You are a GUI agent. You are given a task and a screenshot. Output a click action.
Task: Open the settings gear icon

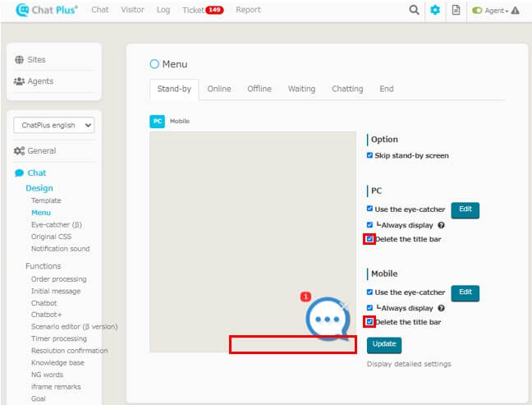point(435,10)
